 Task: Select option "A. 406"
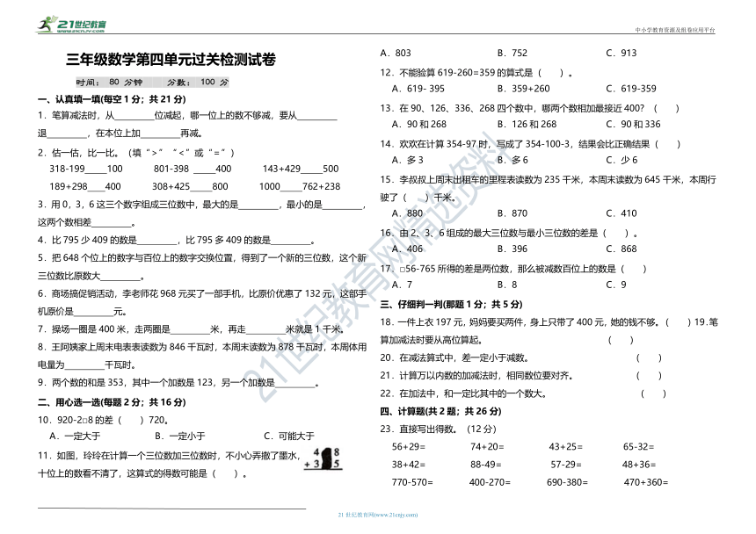pos(407,249)
